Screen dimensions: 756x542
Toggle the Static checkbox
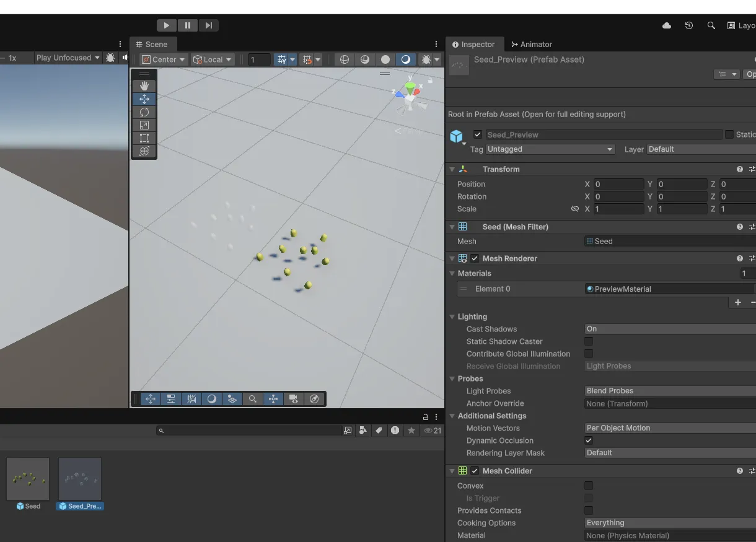729,134
